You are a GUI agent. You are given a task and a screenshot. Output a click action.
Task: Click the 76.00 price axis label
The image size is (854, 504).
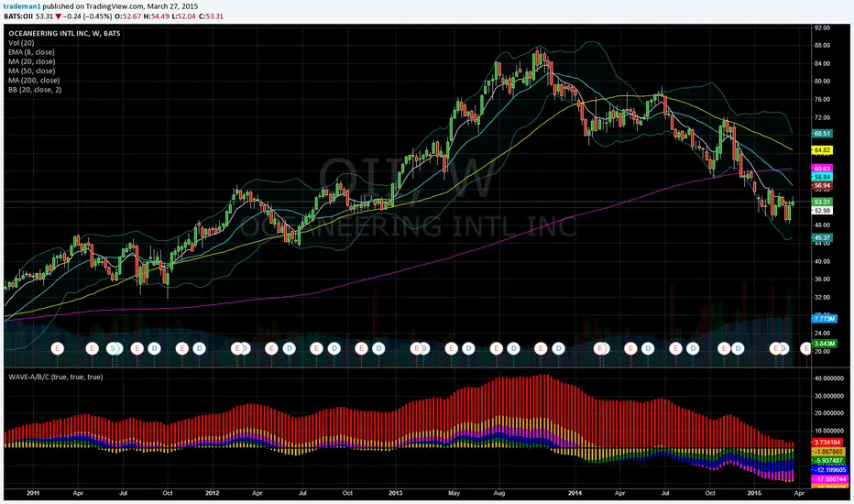(x=821, y=100)
